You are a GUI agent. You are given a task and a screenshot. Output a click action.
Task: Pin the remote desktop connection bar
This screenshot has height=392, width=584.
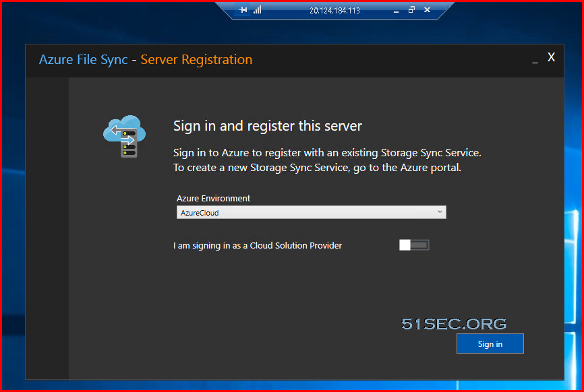pyautogui.click(x=243, y=9)
